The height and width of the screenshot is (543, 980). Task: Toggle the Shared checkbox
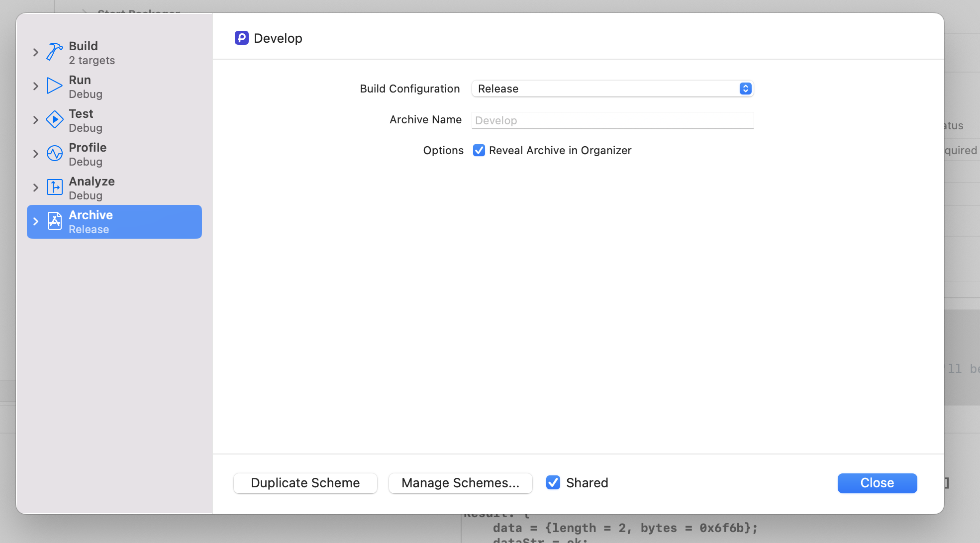pos(553,482)
